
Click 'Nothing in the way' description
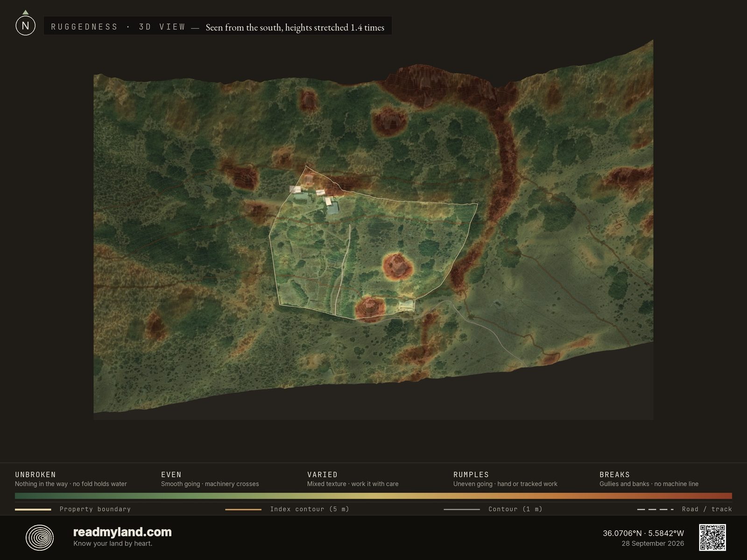(x=71, y=484)
